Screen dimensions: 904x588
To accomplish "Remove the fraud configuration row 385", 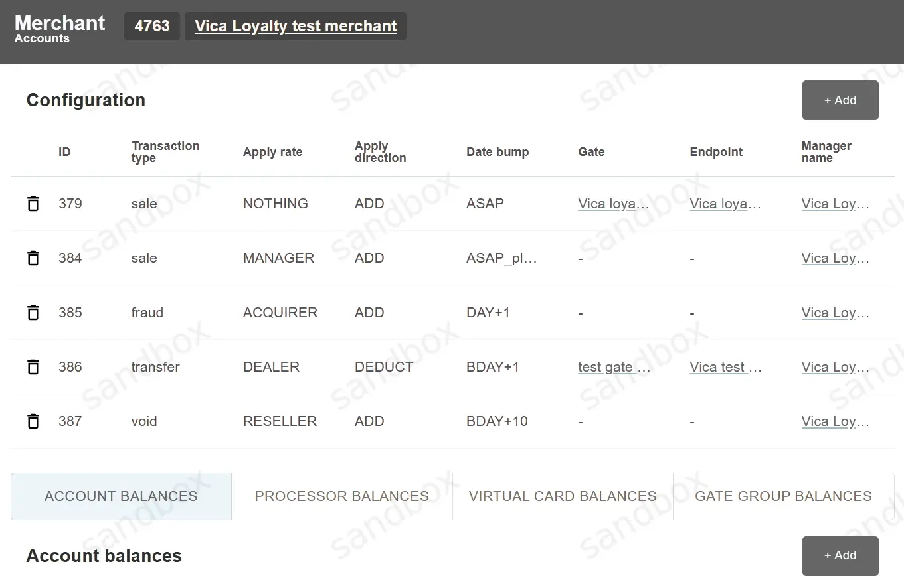I will pos(33,313).
